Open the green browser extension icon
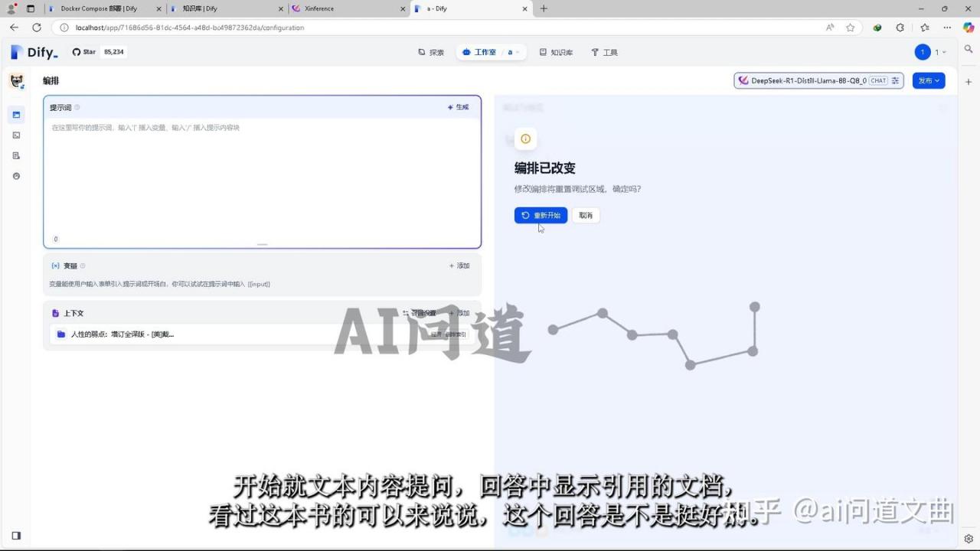980x551 pixels. tap(877, 28)
